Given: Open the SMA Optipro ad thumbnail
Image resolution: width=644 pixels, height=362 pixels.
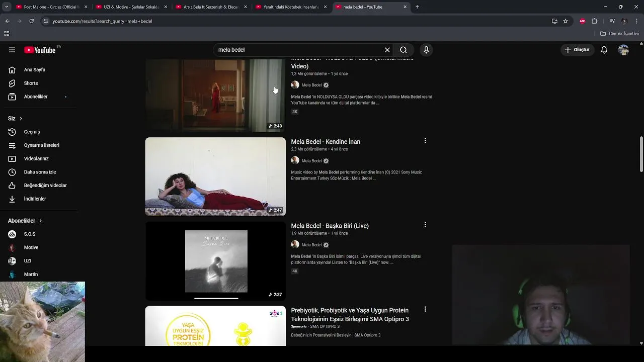Looking at the screenshot, I should [x=215, y=326].
